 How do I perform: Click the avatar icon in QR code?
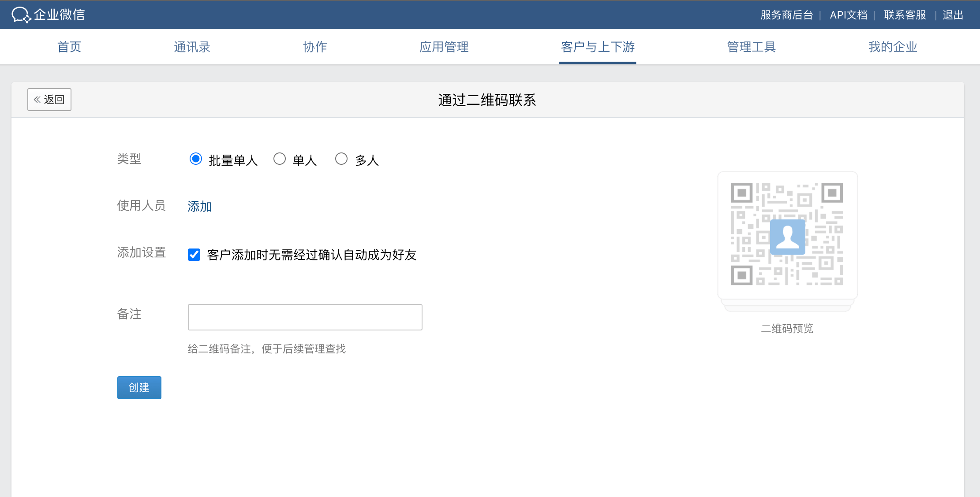pyautogui.click(x=787, y=237)
